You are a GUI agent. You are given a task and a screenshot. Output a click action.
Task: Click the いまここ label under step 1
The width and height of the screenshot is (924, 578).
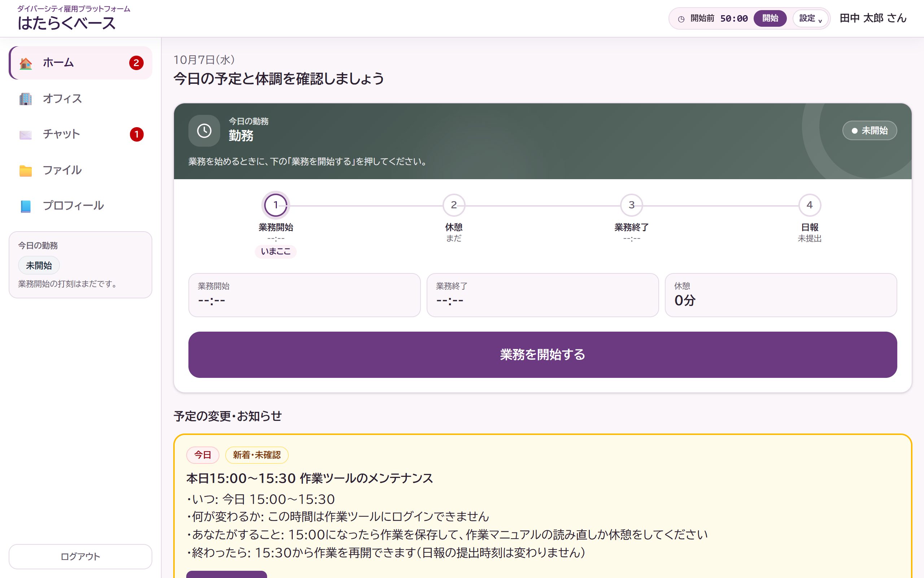click(276, 251)
